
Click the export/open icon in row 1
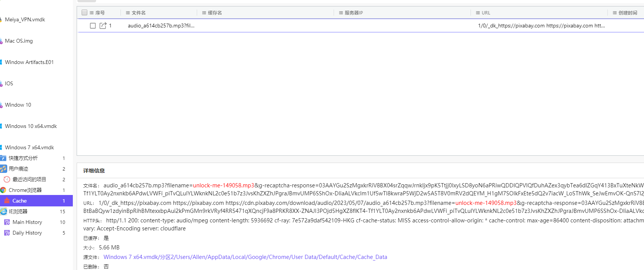click(103, 26)
